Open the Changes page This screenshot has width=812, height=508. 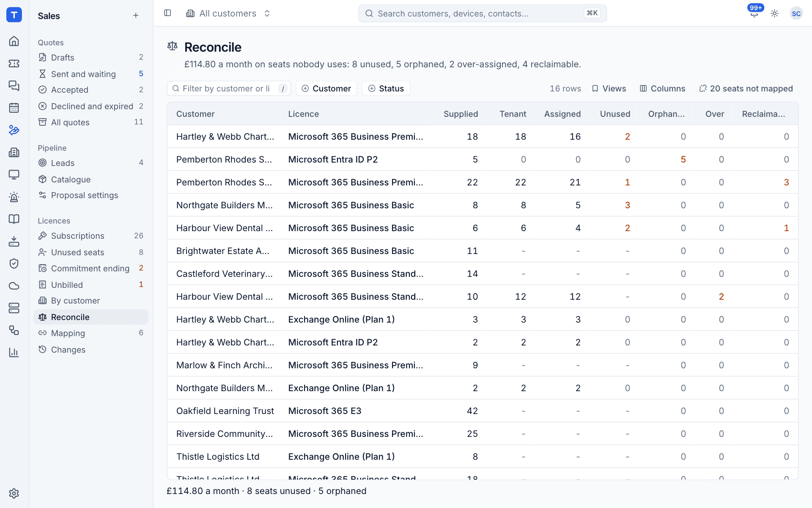91,350
